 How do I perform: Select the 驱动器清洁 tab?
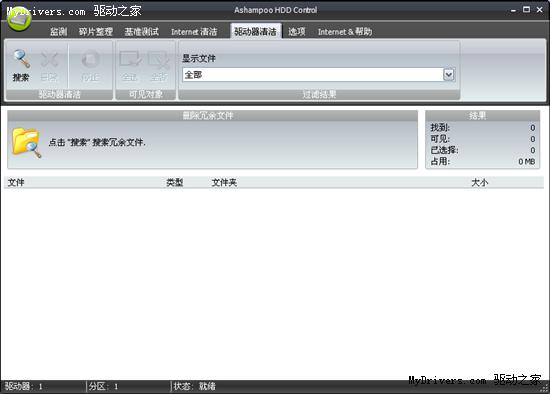(x=255, y=32)
